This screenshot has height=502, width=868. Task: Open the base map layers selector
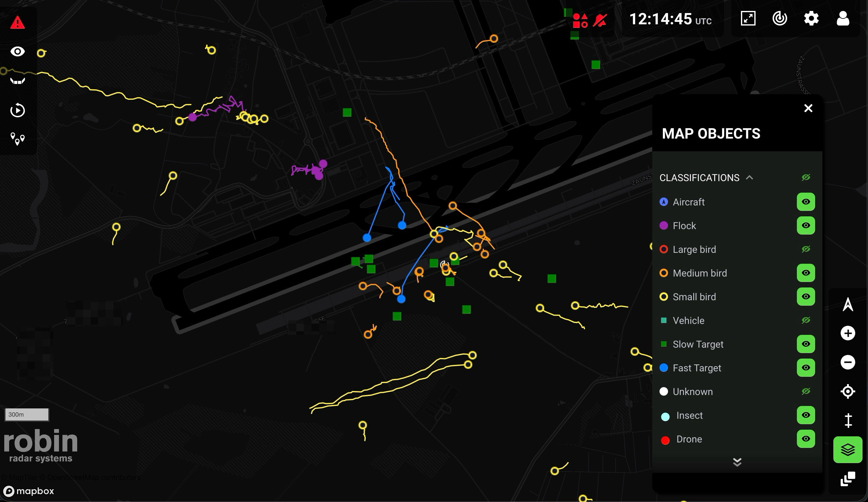848,449
